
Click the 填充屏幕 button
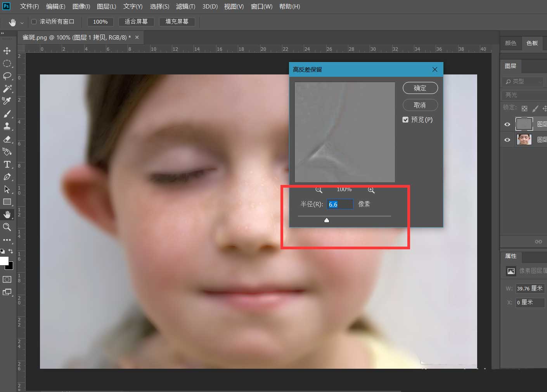177,22
